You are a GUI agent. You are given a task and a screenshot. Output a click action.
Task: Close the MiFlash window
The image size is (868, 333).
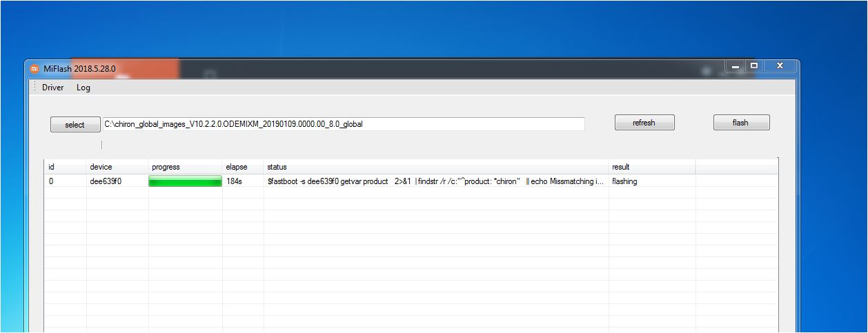(780, 66)
